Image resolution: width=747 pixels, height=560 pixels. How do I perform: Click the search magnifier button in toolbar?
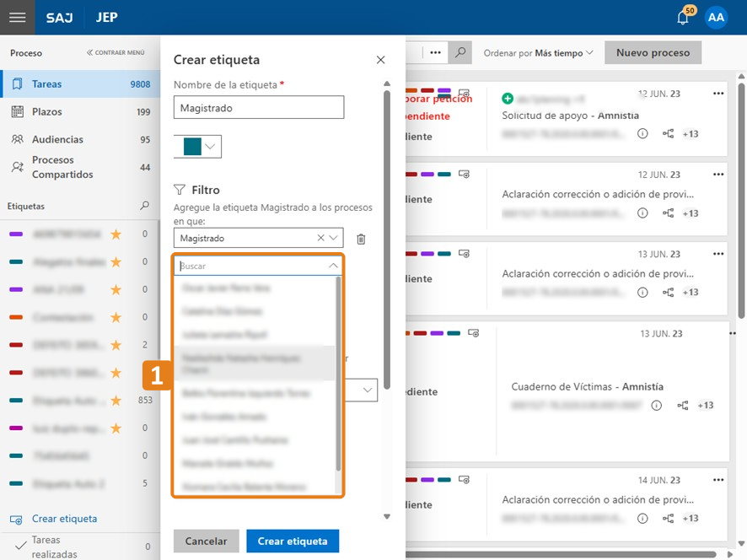(x=459, y=52)
